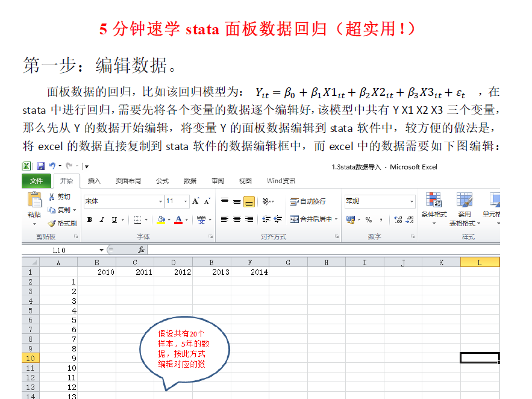Click the select-all corner of the sheet
This screenshot has height=399, width=532.
coord(31,262)
